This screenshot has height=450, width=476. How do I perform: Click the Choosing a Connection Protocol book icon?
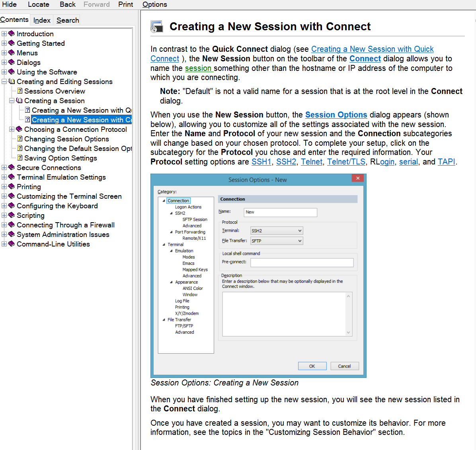[x=19, y=129]
